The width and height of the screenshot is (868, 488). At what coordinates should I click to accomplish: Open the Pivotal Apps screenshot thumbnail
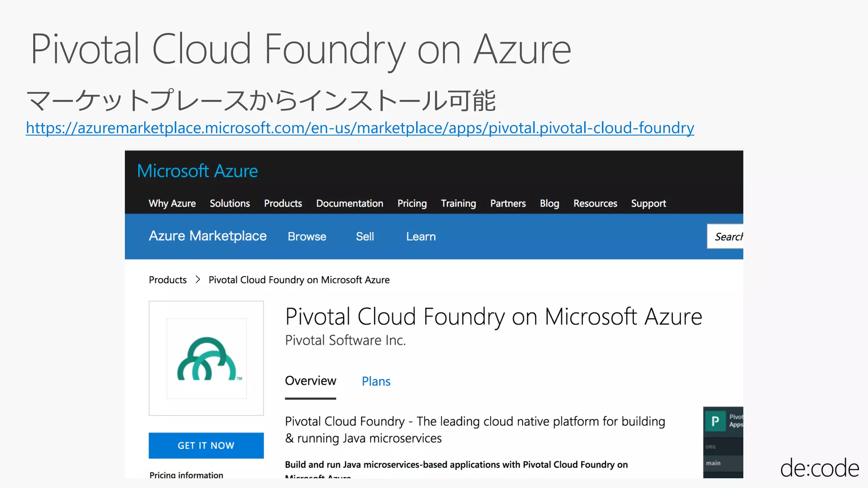pos(723,442)
